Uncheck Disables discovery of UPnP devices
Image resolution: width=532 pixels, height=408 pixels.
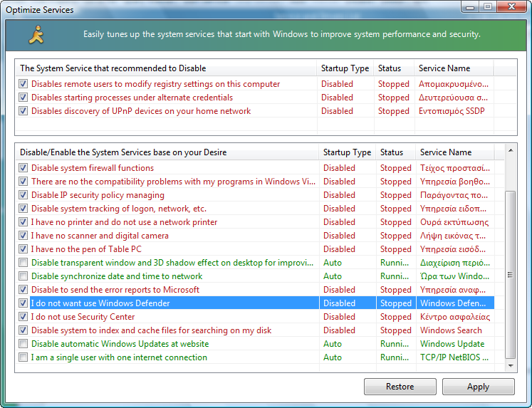pos(24,111)
